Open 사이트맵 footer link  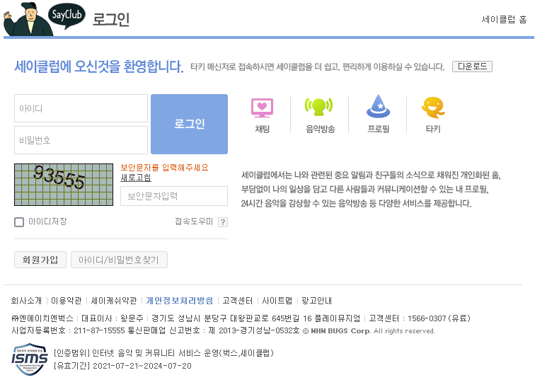click(x=277, y=301)
